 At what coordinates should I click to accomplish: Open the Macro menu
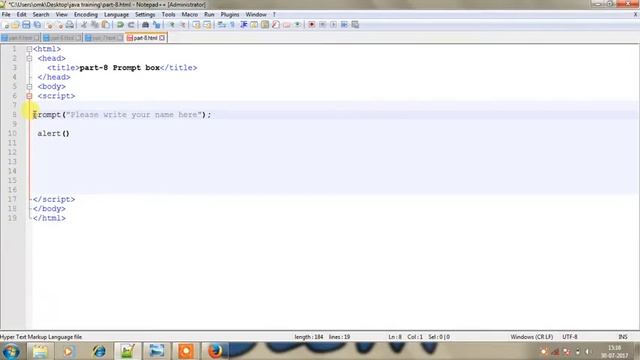pyautogui.click(x=190, y=14)
